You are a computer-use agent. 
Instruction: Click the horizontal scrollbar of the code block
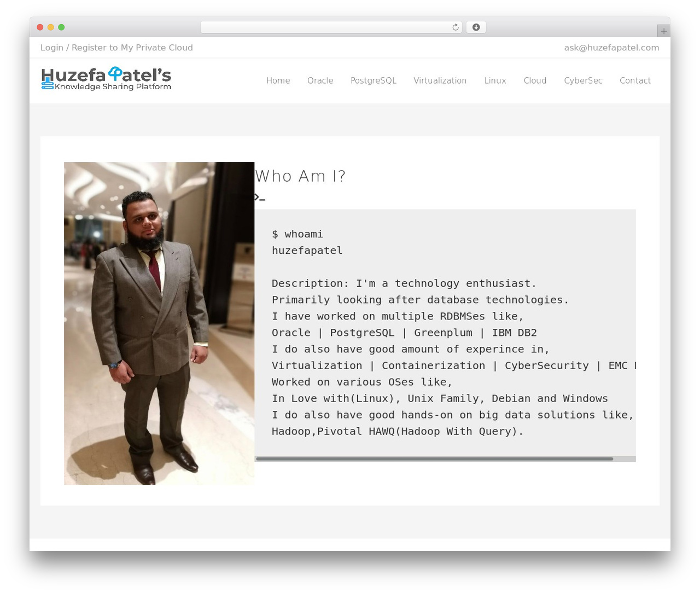[434, 459]
